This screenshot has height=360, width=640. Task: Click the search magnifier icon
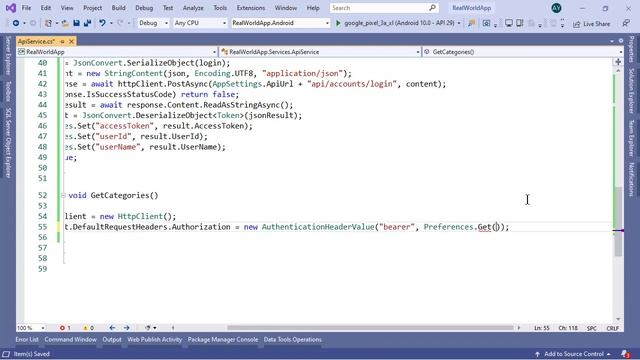tap(432, 8)
